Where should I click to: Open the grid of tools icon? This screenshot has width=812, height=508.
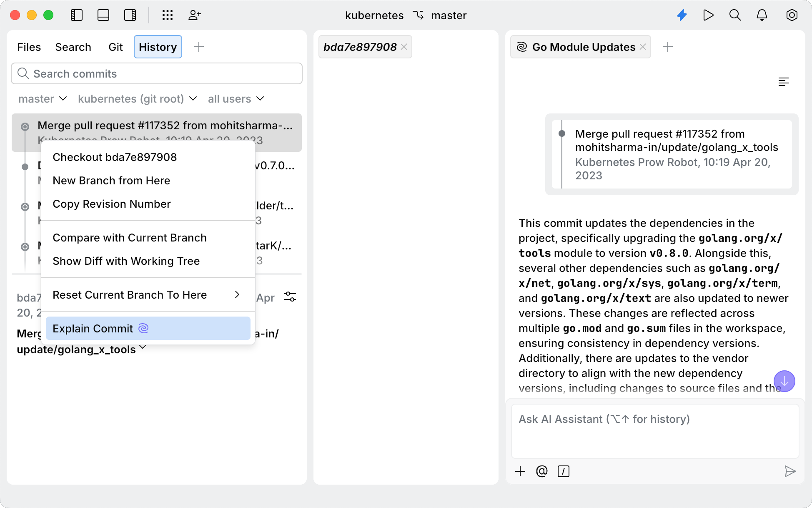pyautogui.click(x=168, y=15)
